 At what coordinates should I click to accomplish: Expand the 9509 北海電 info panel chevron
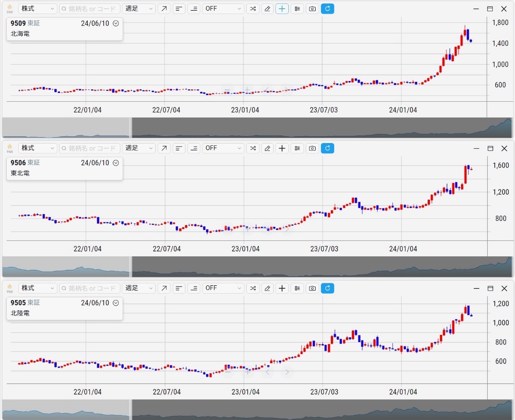(x=116, y=23)
